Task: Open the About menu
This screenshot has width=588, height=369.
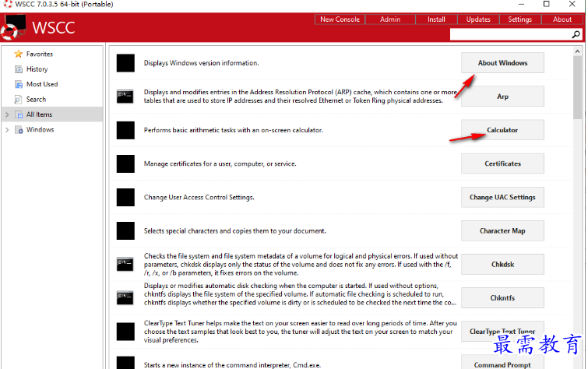Action: [x=562, y=19]
